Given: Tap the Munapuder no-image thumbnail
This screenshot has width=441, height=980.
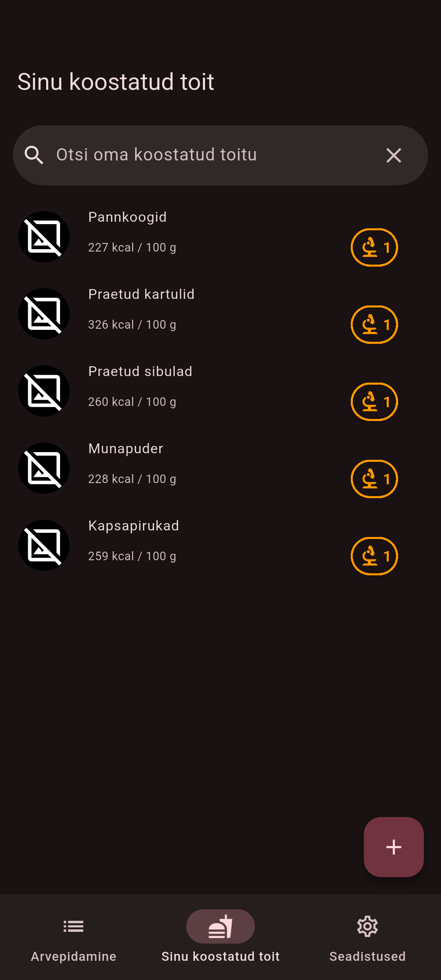Looking at the screenshot, I should [x=44, y=468].
